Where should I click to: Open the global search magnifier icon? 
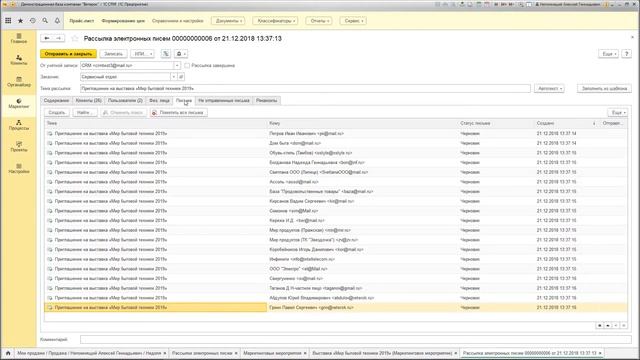pos(45,20)
